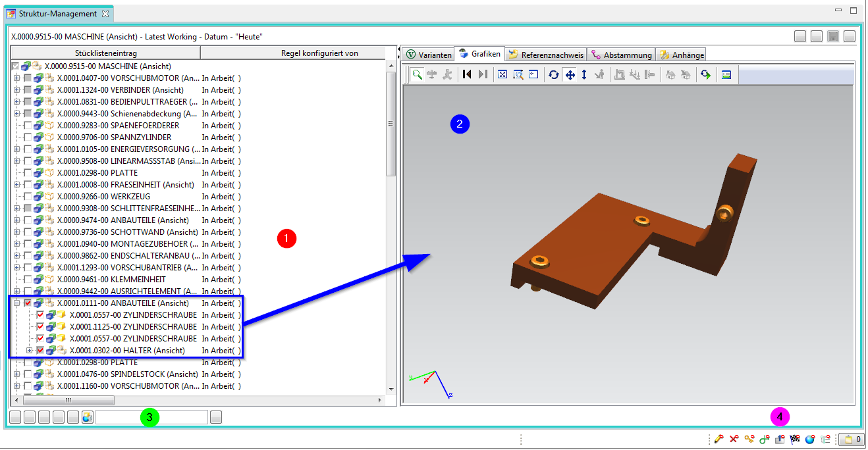Expand the HALTER (Ansicht) tree node
This screenshot has width=868, height=450.
pyautogui.click(x=29, y=351)
